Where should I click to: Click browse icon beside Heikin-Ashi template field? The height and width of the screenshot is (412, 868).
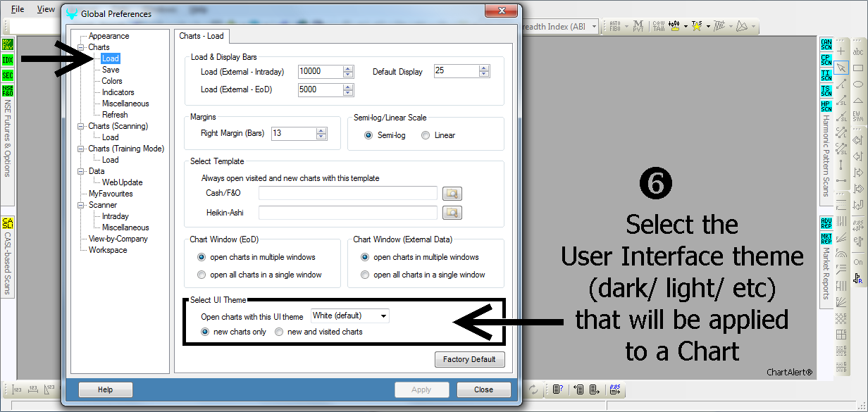click(452, 212)
